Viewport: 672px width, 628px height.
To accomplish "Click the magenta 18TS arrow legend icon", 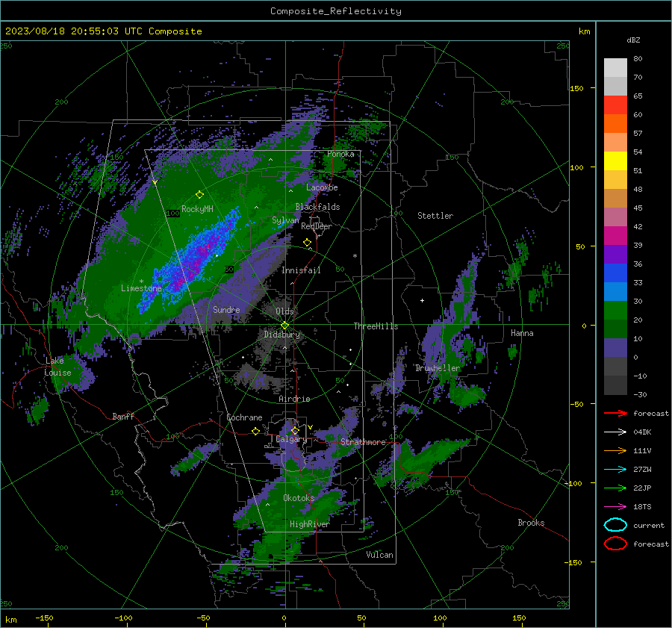I will (x=615, y=507).
